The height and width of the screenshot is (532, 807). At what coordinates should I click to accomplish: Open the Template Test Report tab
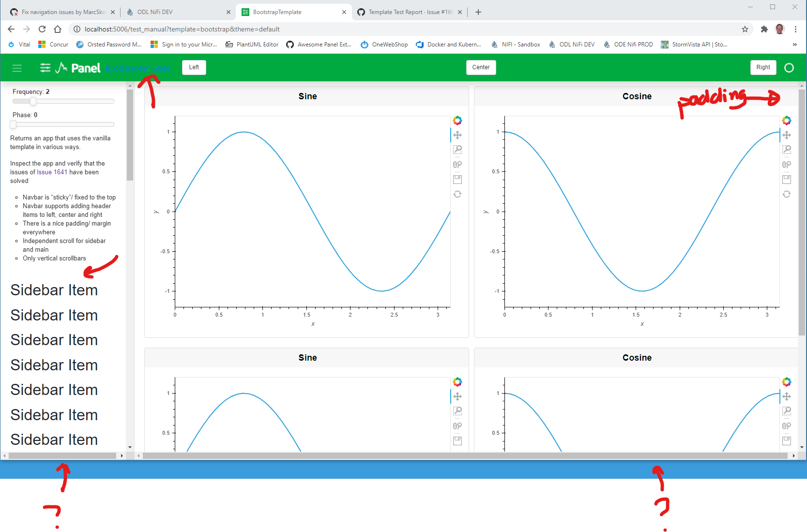pos(409,12)
